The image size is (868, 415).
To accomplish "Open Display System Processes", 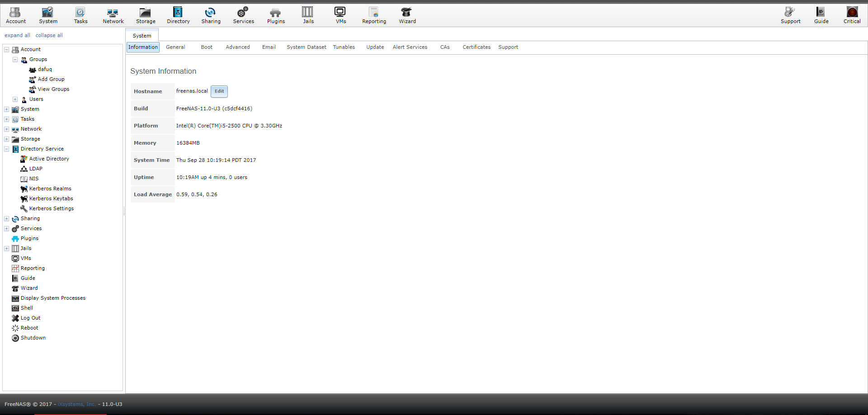I will (x=53, y=298).
